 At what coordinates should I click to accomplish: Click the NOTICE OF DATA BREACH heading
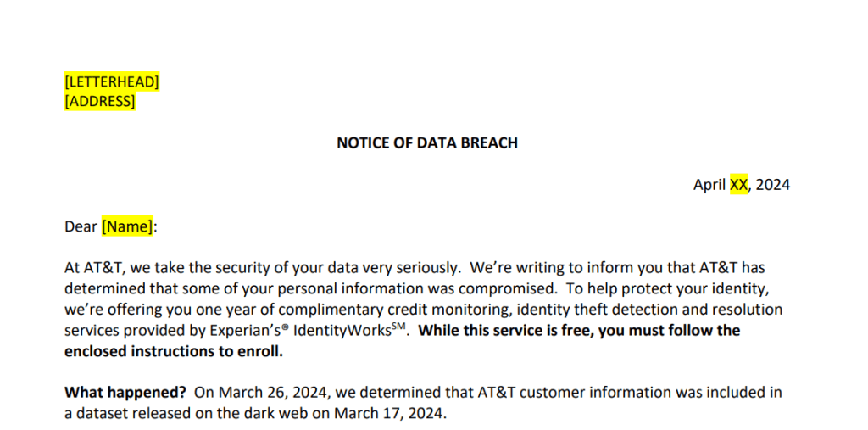click(x=427, y=143)
